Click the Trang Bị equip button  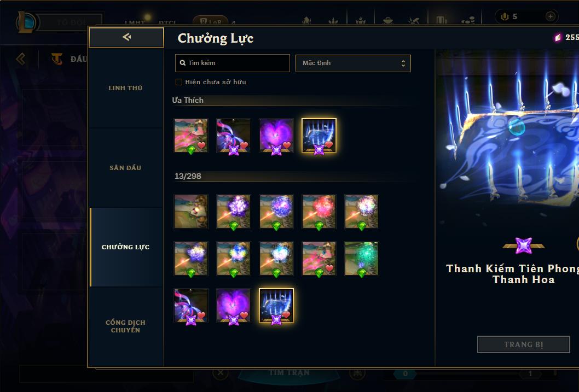[x=524, y=344]
